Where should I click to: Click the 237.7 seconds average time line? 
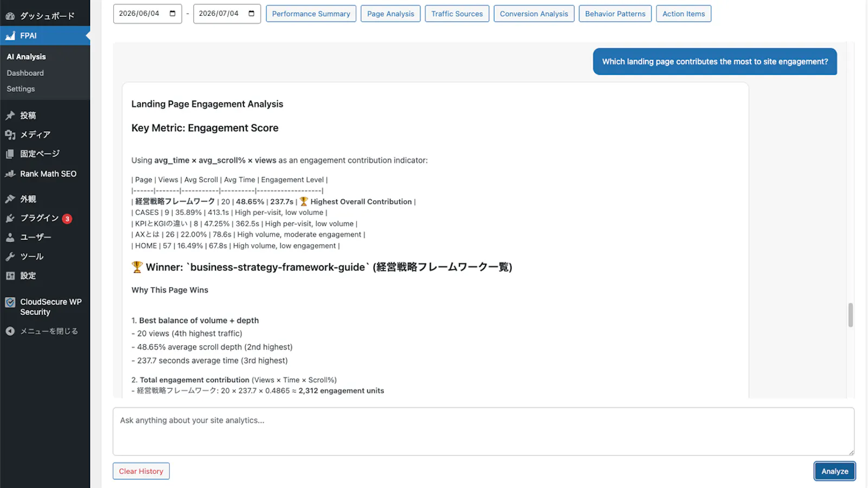pyautogui.click(x=209, y=361)
